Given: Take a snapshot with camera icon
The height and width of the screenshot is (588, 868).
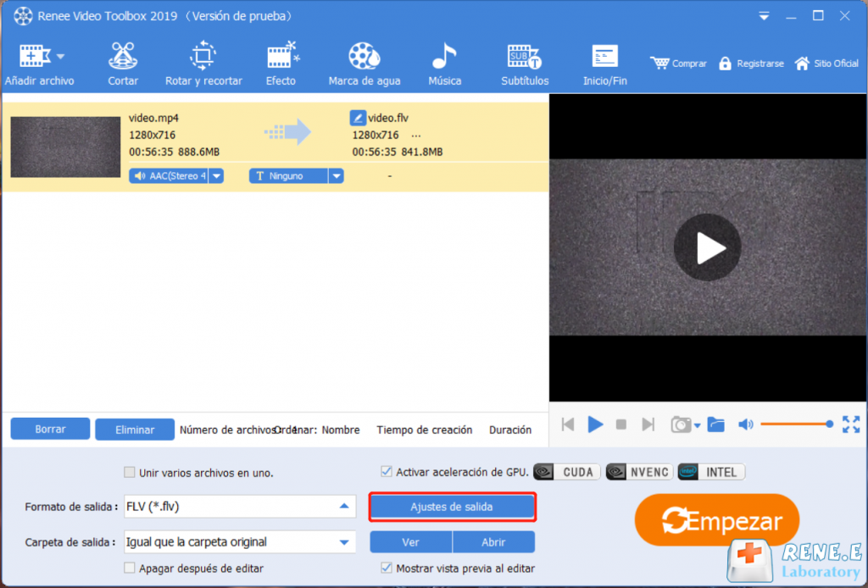Looking at the screenshot, I should pyautogui.click(x=680, y=424).
